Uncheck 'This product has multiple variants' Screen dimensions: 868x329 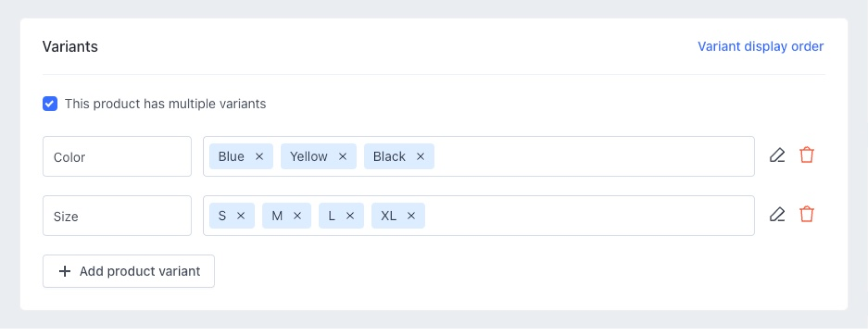[x=50, y=104]
